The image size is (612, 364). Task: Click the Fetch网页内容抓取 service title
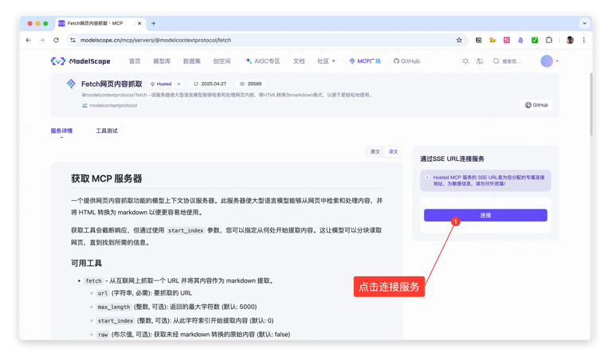coord(112,84)
